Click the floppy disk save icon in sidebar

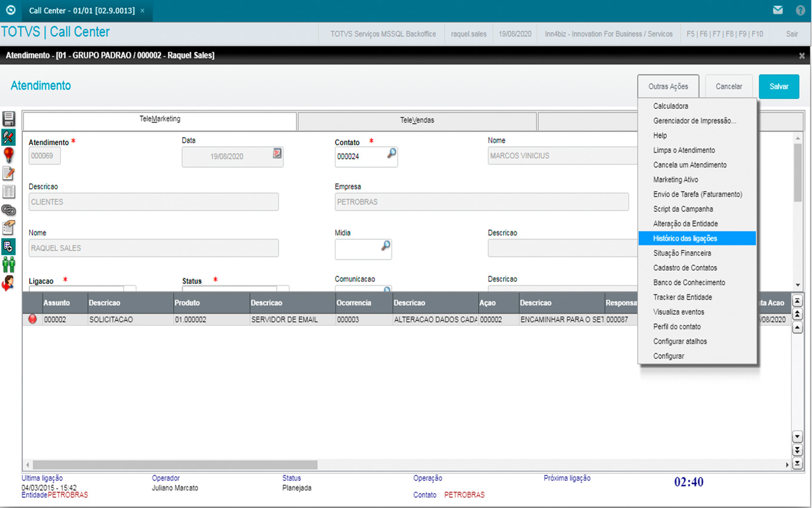pos(9,119)
